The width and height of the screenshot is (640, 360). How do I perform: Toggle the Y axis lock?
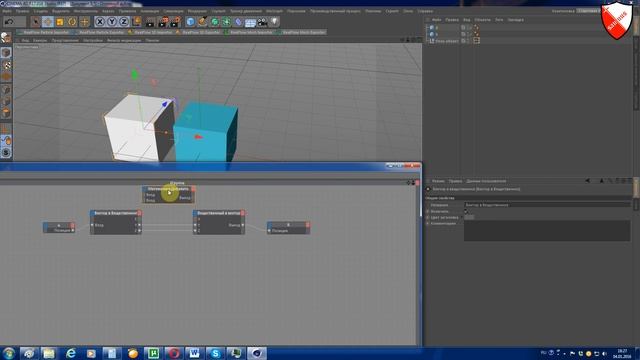pos(112,22)
